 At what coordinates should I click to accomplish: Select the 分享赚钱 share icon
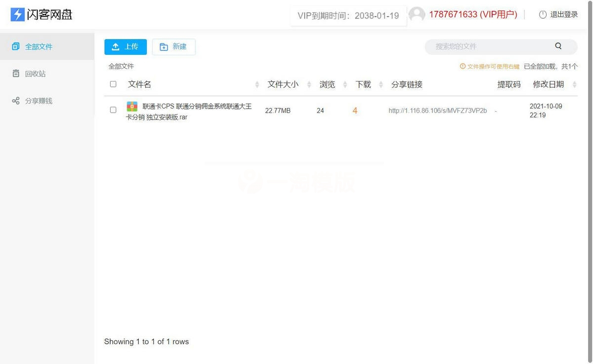click(15, 100)
